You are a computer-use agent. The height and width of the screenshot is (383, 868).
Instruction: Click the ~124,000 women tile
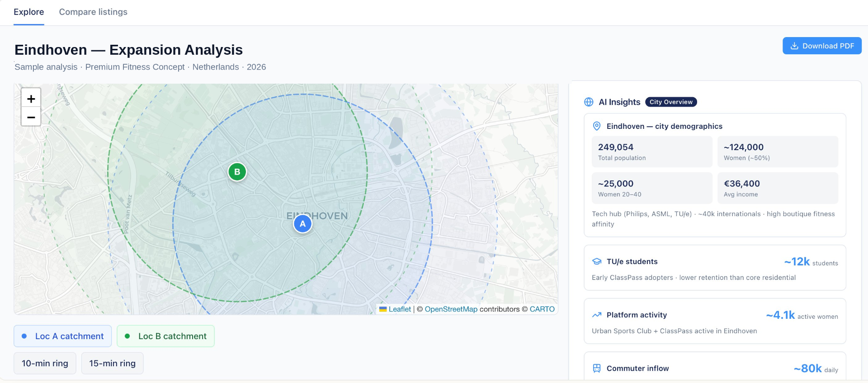[x=778, y=151]
